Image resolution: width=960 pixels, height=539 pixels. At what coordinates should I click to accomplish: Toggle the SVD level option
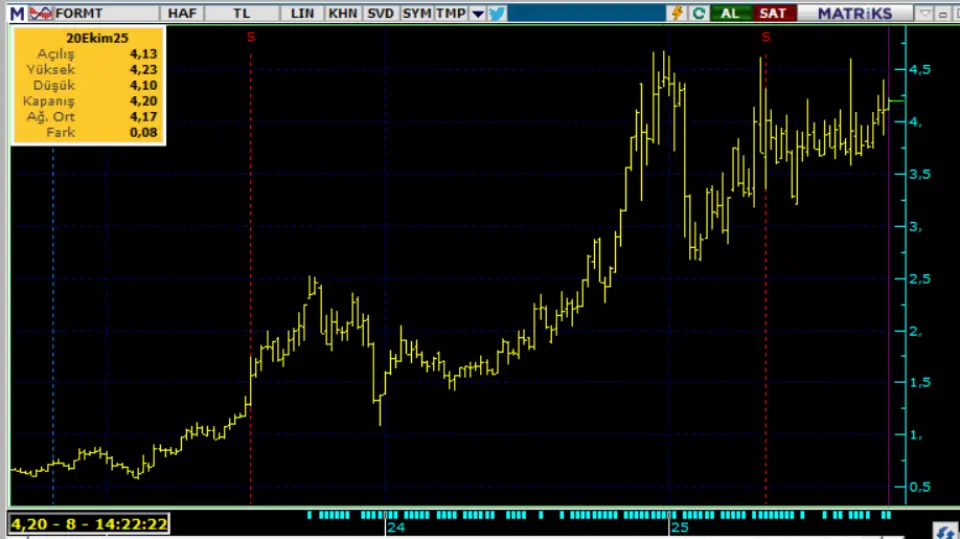coord(380,13)
